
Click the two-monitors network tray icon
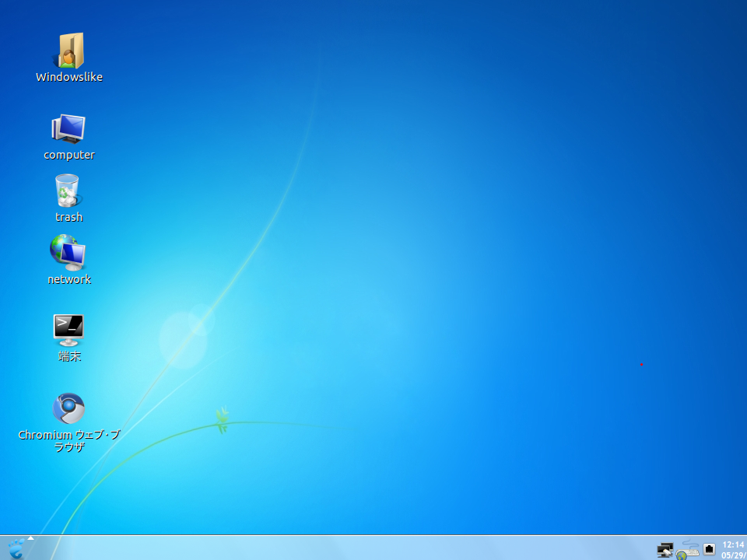665,550
